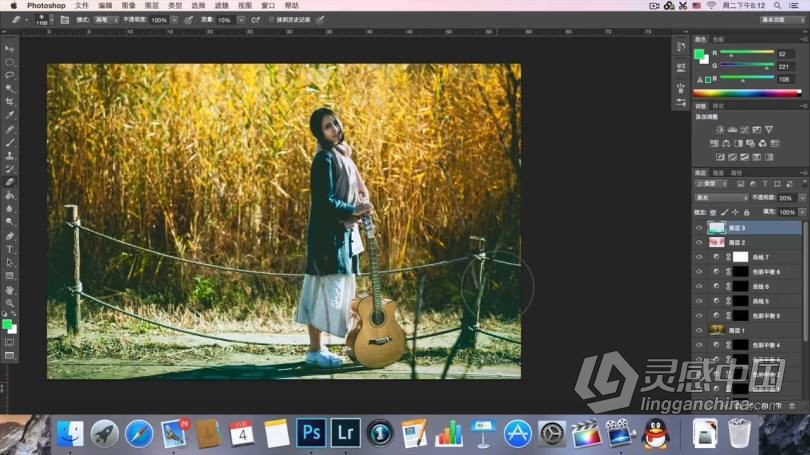This screenshot has width=810, height=455.
Task: Open the eraser mode dropdown
Action: click(107, 20)
